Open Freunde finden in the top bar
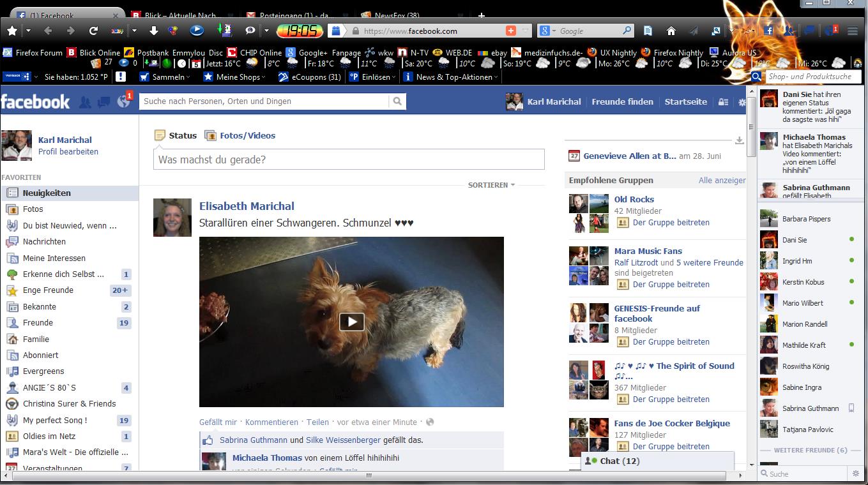868x485 pixels. [x=623, y=101]
